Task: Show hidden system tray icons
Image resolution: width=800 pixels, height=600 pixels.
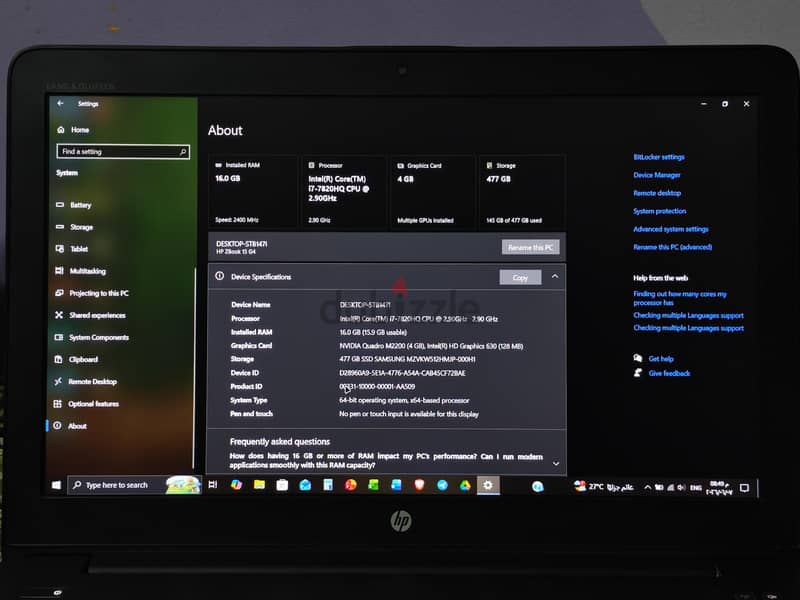Action: [647, 487]
